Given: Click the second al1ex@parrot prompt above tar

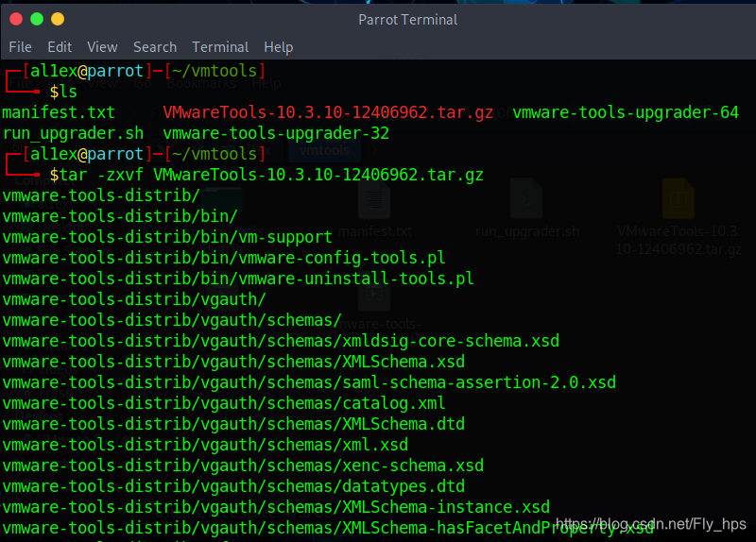Looking at the screenshot, I should click(87, 154).
